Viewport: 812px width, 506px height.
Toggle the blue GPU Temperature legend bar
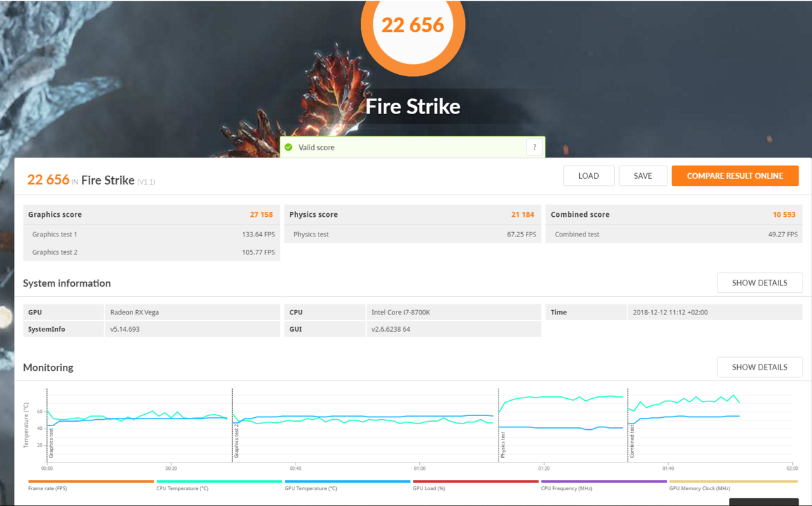click(348, 482)
